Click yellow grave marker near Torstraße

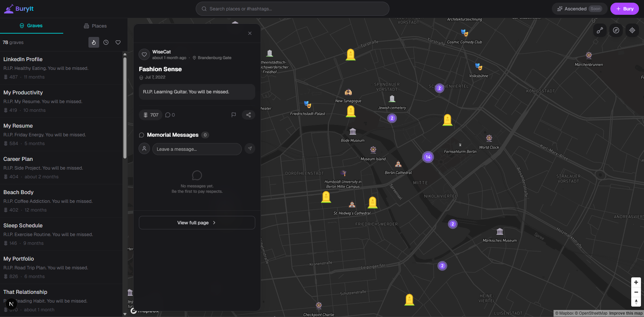click(351, 54)
